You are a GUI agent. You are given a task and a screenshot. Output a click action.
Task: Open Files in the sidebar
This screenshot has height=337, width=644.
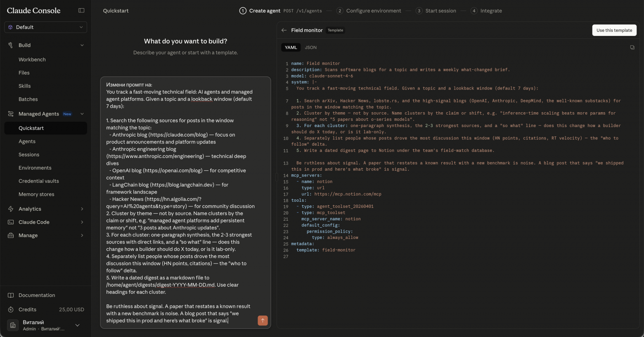[x=45, y=73]
